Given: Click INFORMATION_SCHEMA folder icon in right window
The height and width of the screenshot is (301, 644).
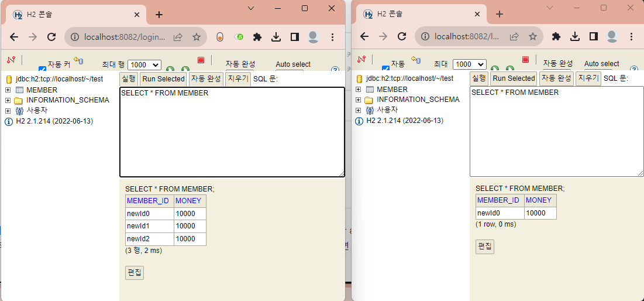Looking at the screenshot, I should point(369,100).
